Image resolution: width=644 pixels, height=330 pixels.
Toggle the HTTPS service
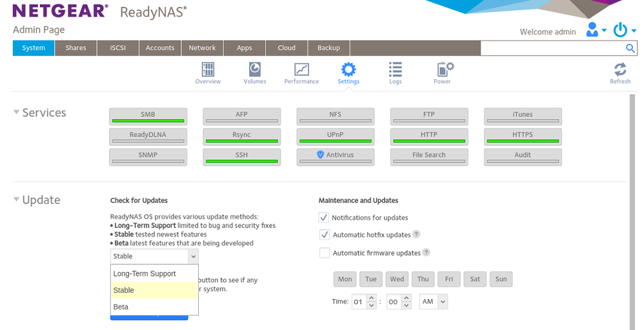pos(523,137)
